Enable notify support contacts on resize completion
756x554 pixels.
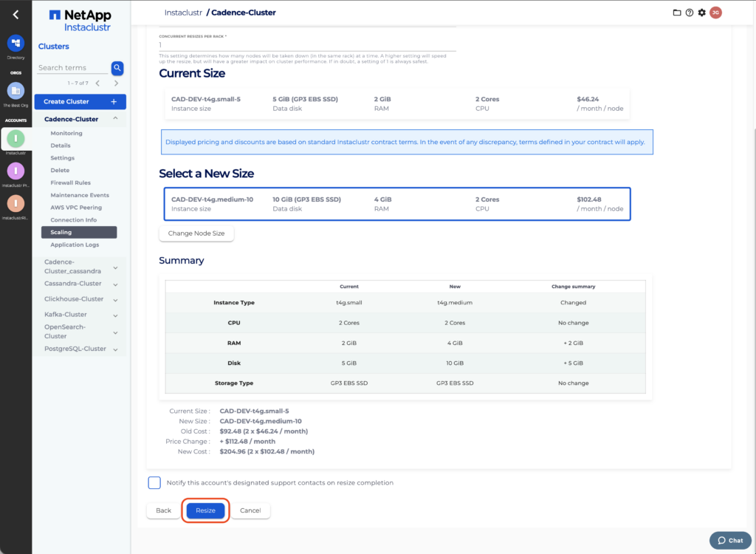click(154, 483)
